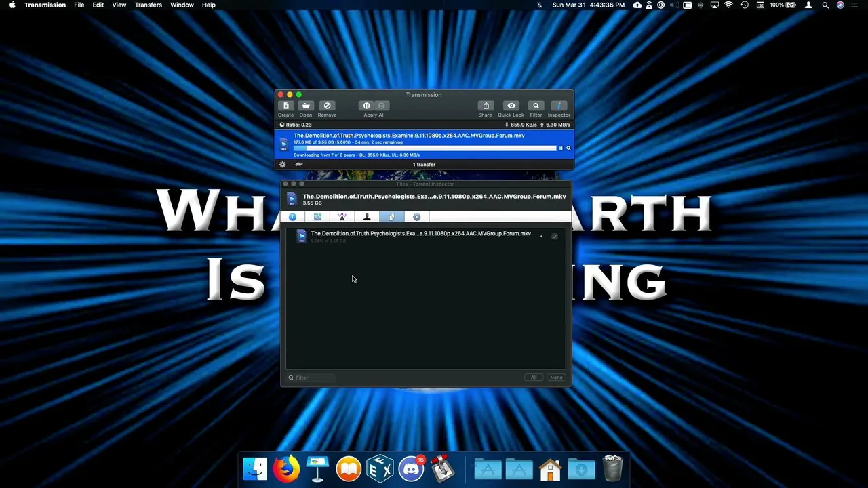Click the inspector Filter search field
Image resolution: width=868 pixels, height=488 pixels.
pyautogui.click(x=312, y=378)
